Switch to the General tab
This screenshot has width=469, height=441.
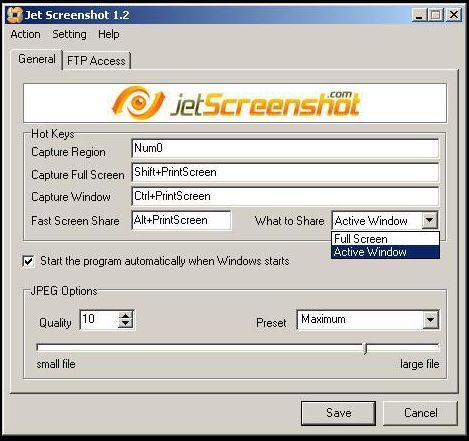click(x=37, y=59)
